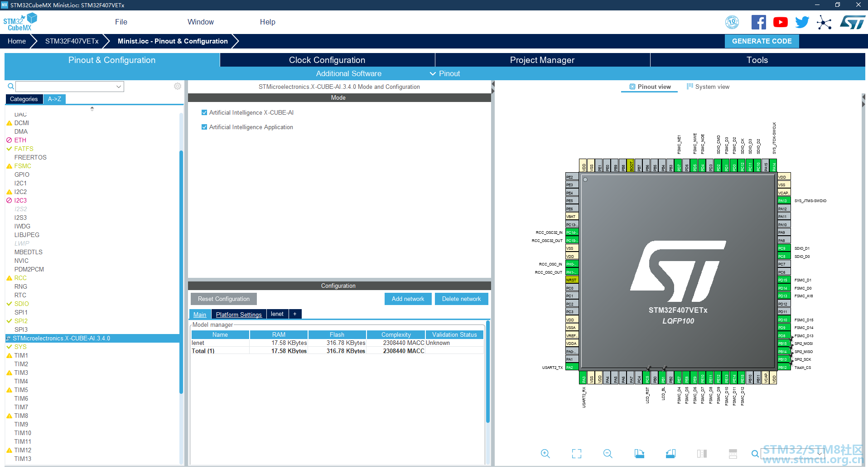Click the STM32CubeMX logo
The height and width of the screenshot is (470, 868).
(20, 22)
